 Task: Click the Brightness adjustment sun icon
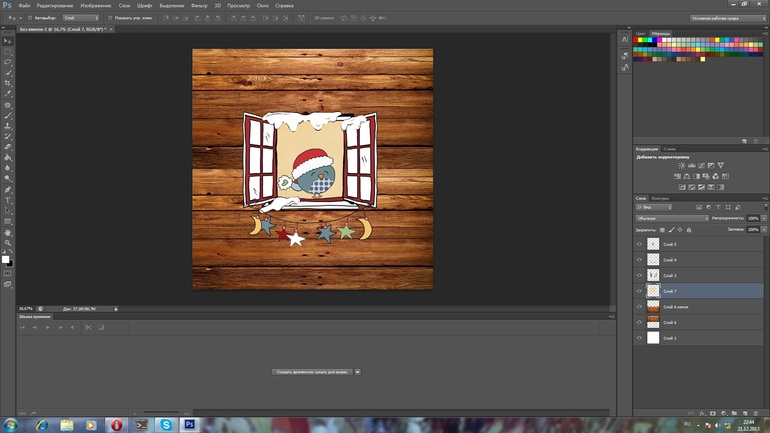(682, 166)
